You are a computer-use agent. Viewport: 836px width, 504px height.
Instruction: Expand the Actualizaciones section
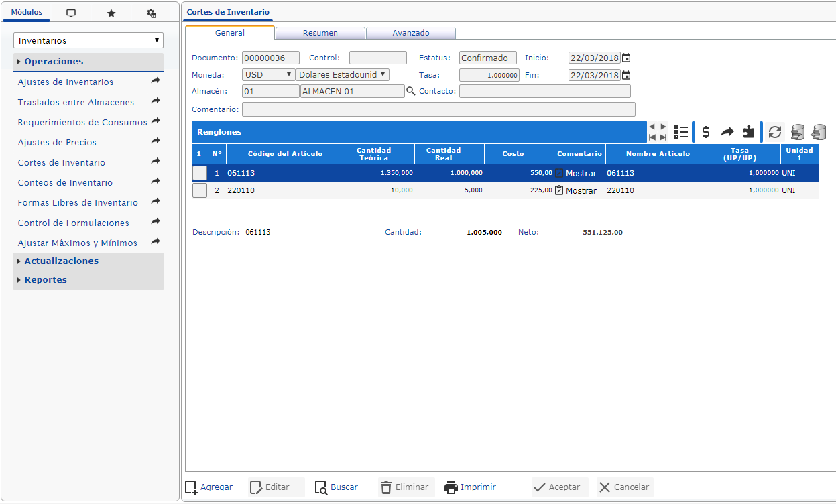click(x=88, y=261)
